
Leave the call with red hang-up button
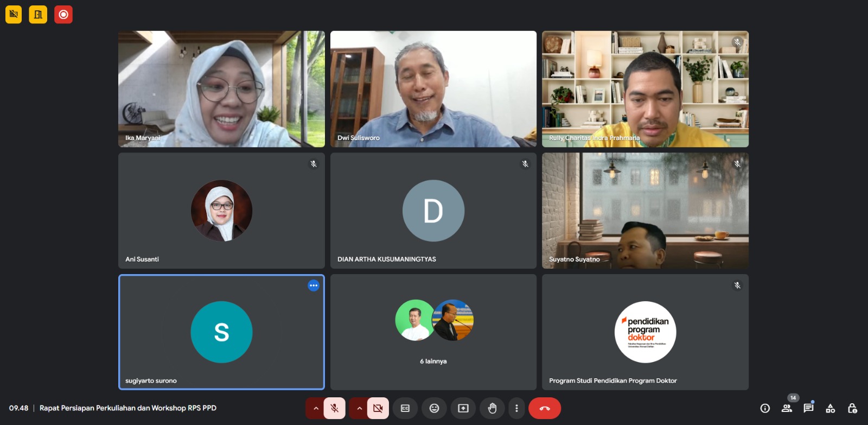coord(545,408)
